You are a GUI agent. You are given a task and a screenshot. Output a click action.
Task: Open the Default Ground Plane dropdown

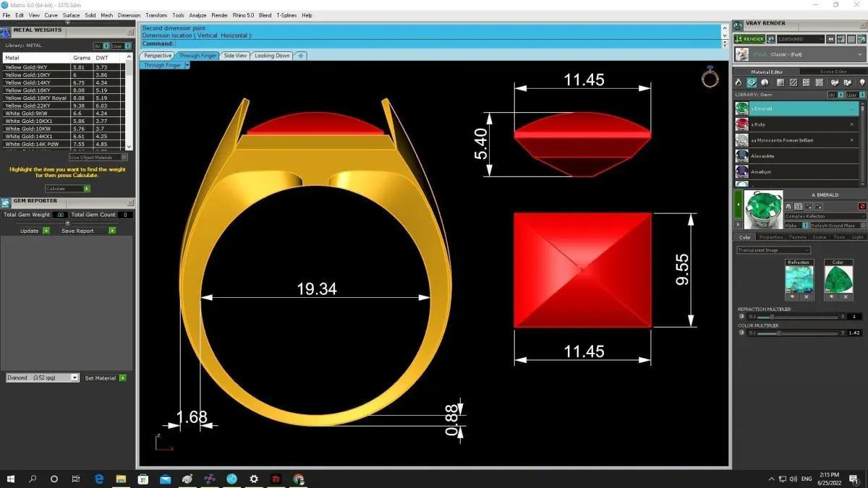pos(838,226)
